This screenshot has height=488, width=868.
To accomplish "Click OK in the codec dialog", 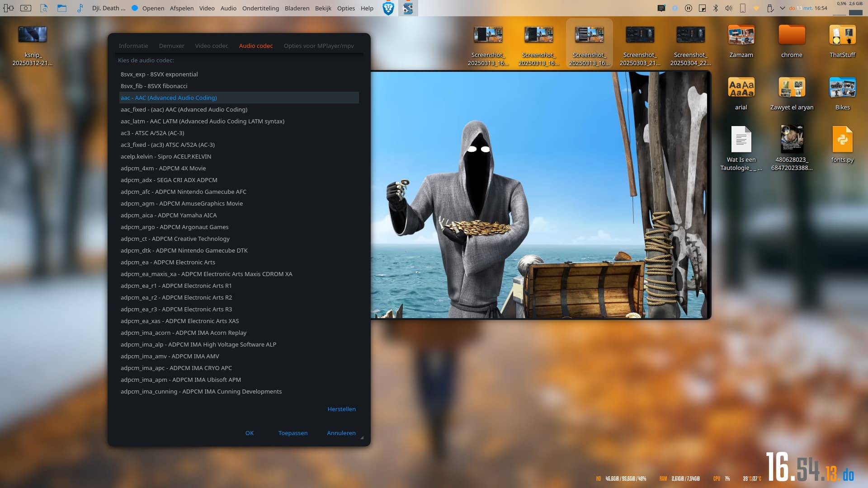I will [x=250, y=433].
